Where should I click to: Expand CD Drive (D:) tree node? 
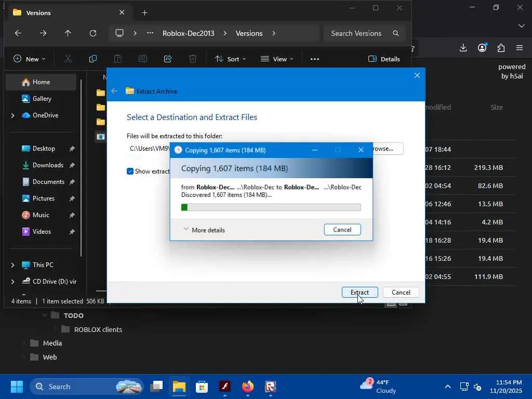coord(12,282)
